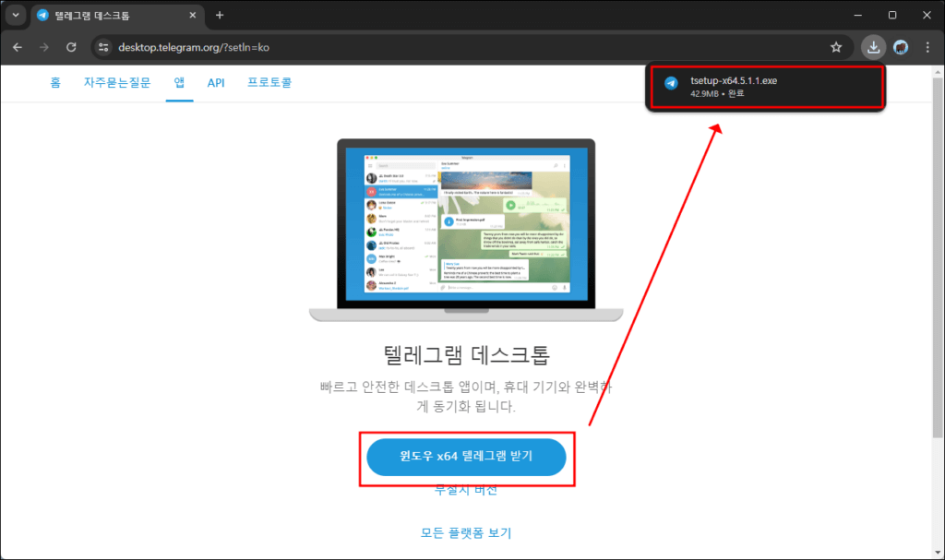The image size is (945, 560).
Task: Maximize the browser window
Action: [x=892, y=15]
